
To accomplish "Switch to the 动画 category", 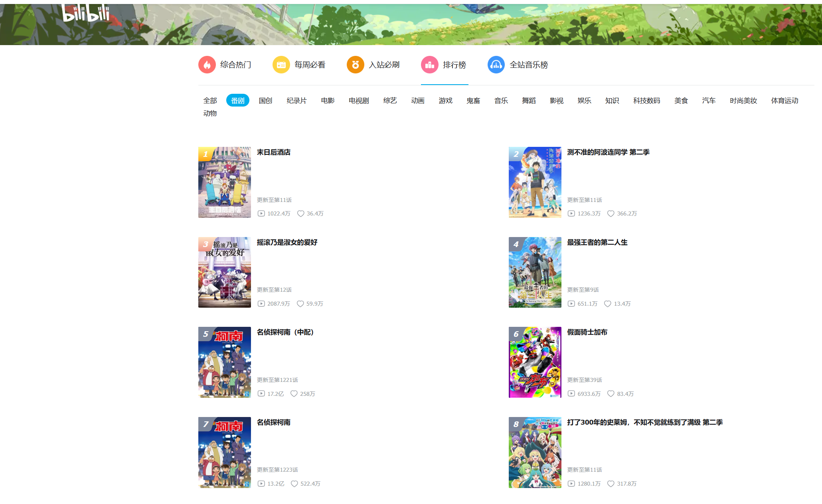I will [418, 101].
